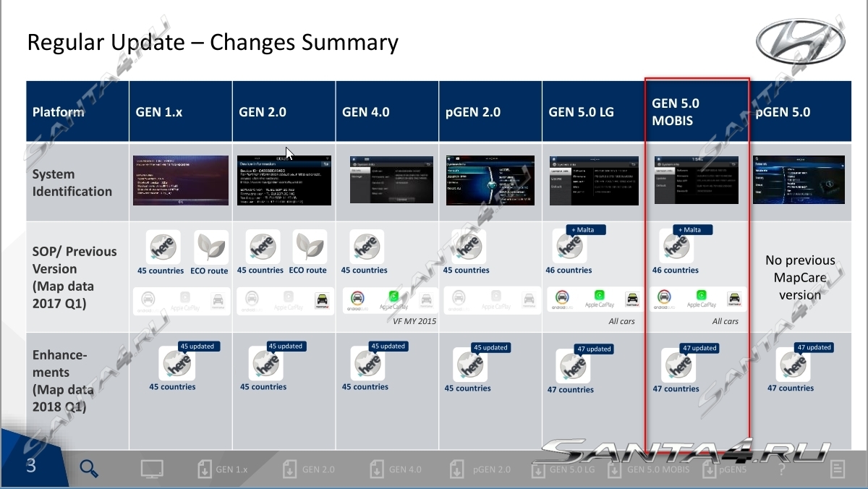The height and width of the screenshot is (489, 868).
Task: Click the HERE map icon in GEN 5.0 MOBIS previous version row
Action: 676,247
